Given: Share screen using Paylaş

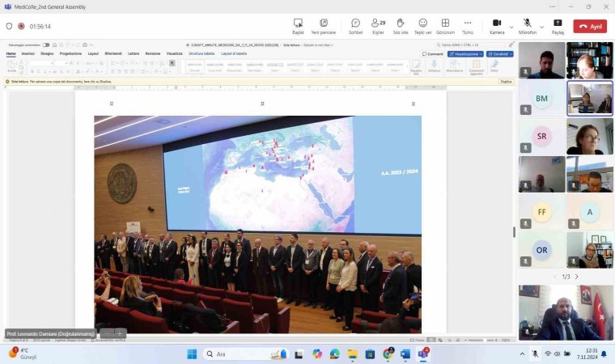Looking at the screenshot, I should pyautogui.click(x=558, y=25).
